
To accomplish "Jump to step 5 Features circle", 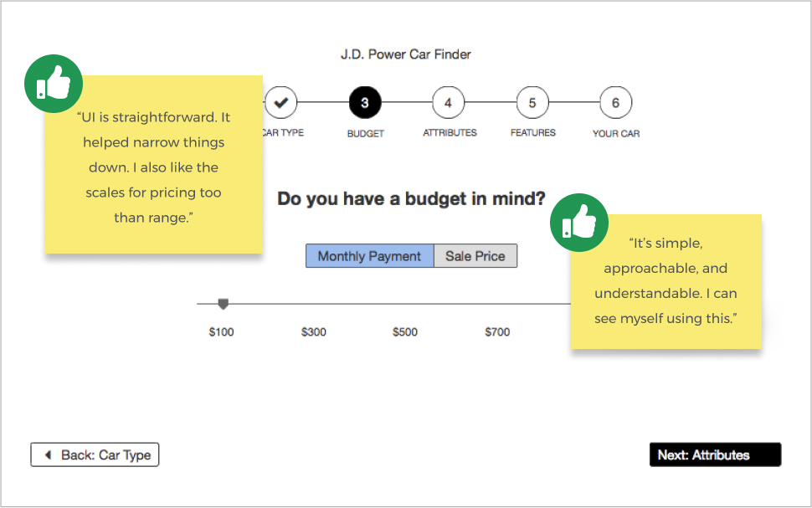I will click(x=532, y=103).
